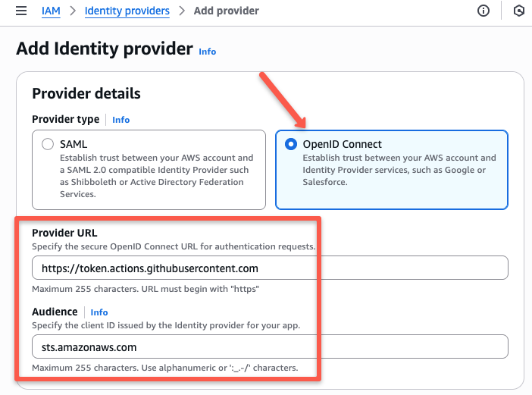
Task: Open Info link beside Add Identity provider
Action: (208, 52)
